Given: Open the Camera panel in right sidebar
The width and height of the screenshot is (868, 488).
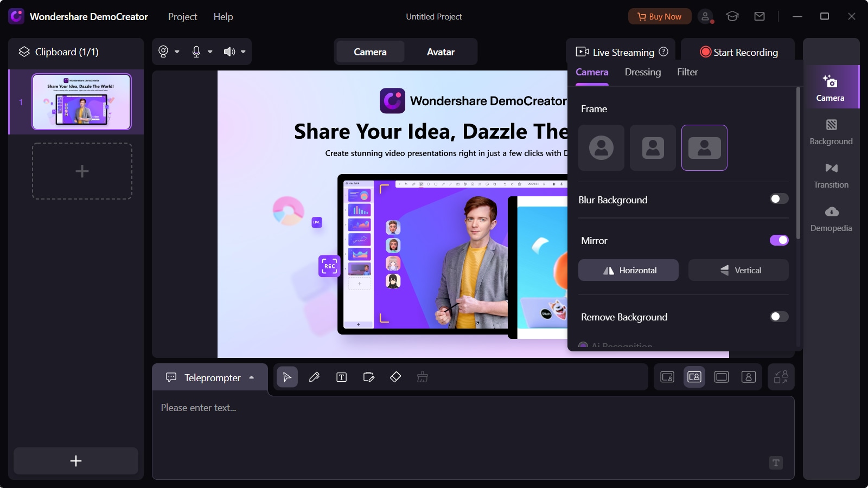Looking at the screenshot, I should point(831,87).
